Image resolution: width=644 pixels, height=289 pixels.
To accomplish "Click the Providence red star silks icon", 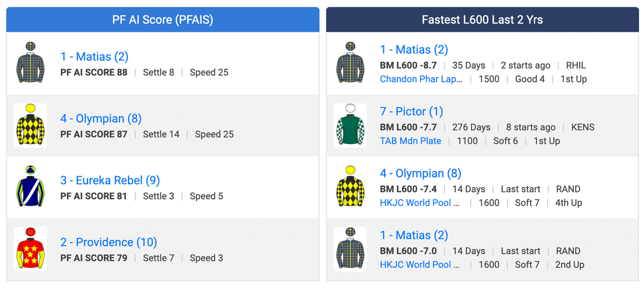I will coord(30,249).
